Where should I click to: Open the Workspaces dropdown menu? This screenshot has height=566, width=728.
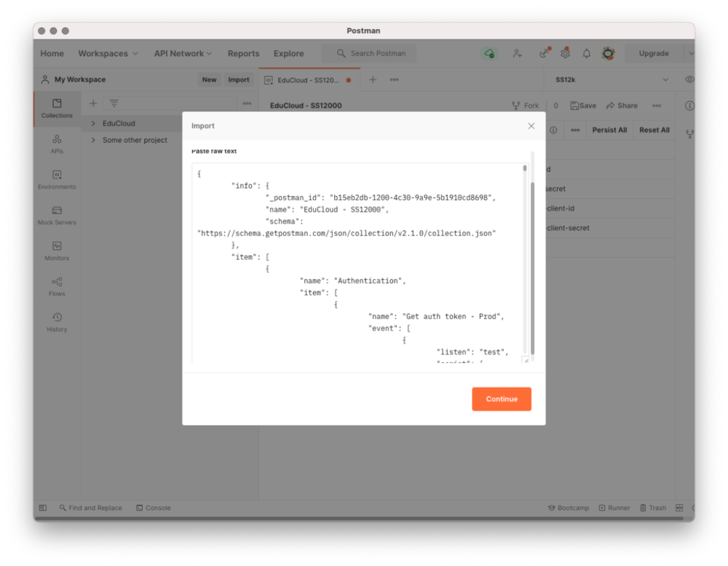point(108,53)
